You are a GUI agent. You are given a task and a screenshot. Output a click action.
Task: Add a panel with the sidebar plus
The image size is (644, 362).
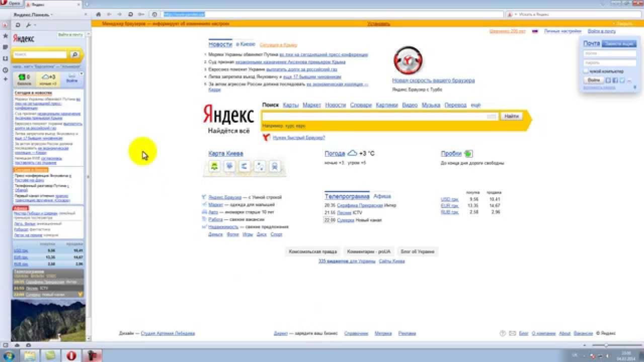5,79
